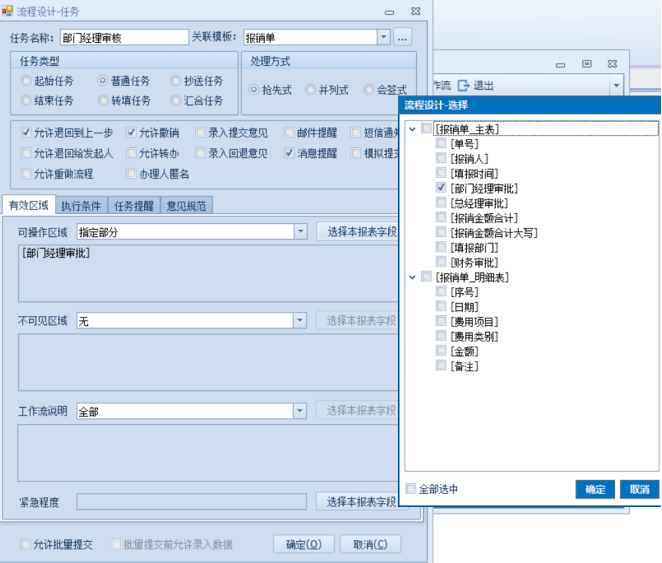
Task: Check the 全部选中 box
Action: coord(411,489)
